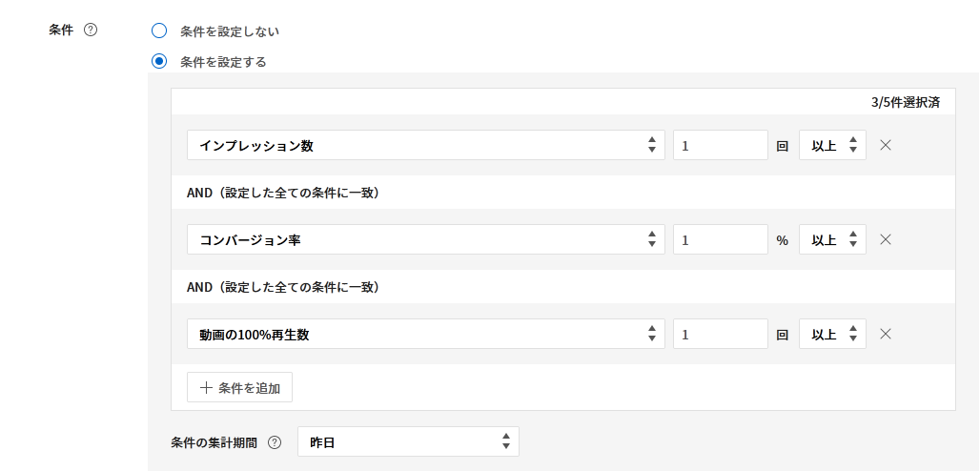This screenshot has height=471, width=980.
Task: Click the 条件を追加 button
Action: pos(239,387)
